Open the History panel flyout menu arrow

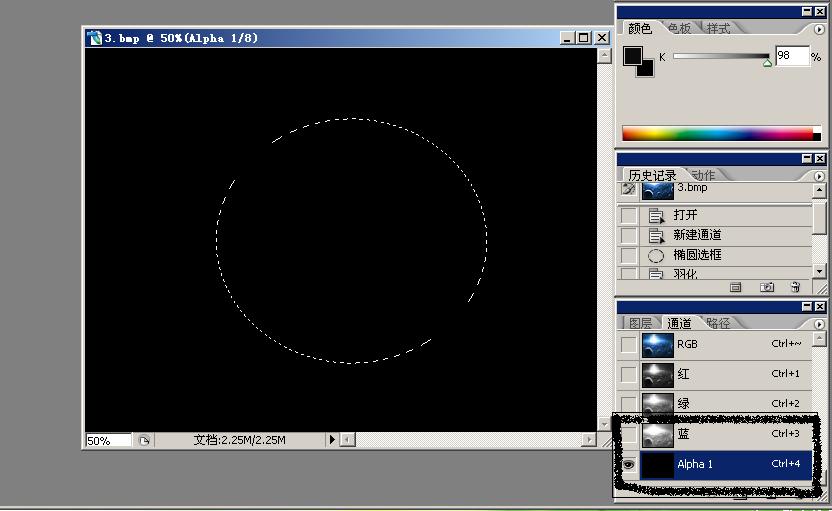point(819,176)
